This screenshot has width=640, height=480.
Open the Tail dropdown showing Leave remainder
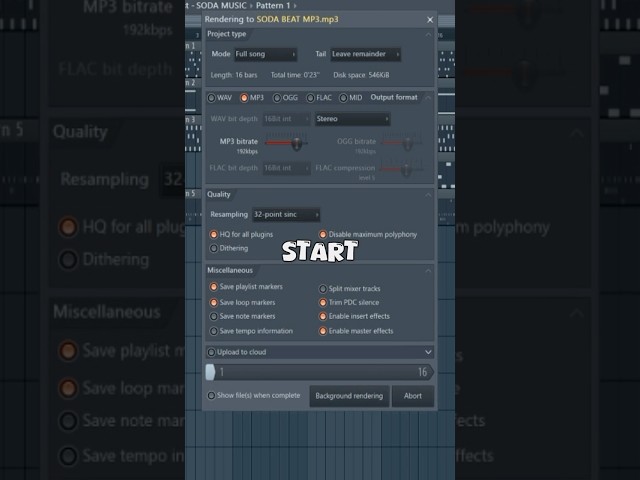365,54
